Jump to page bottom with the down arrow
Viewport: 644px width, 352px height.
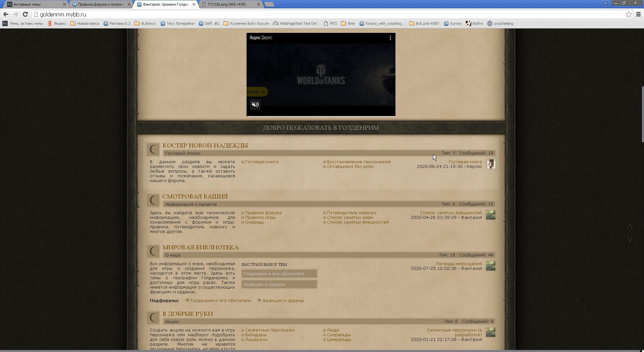pyautogui.click(x=630, y=239)
